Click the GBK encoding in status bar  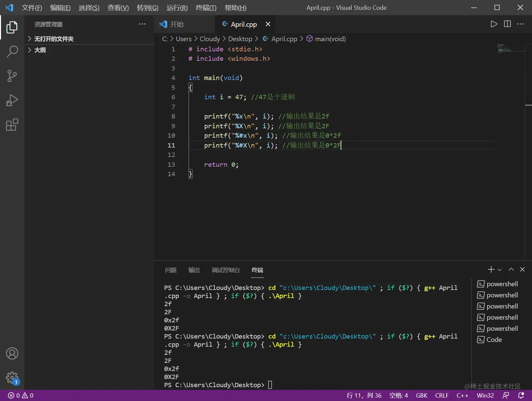tap(421, 395)
